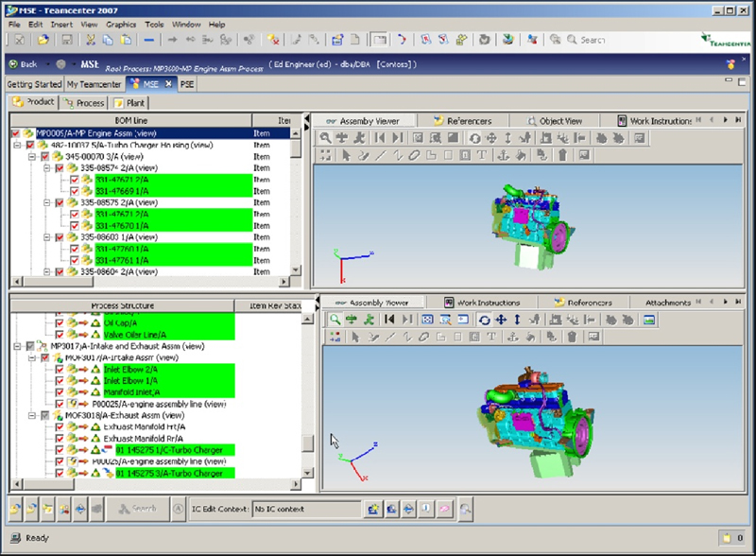756x556 pixels.
Task: Switch to the PSE tab
Action: (x=187, y=84)
